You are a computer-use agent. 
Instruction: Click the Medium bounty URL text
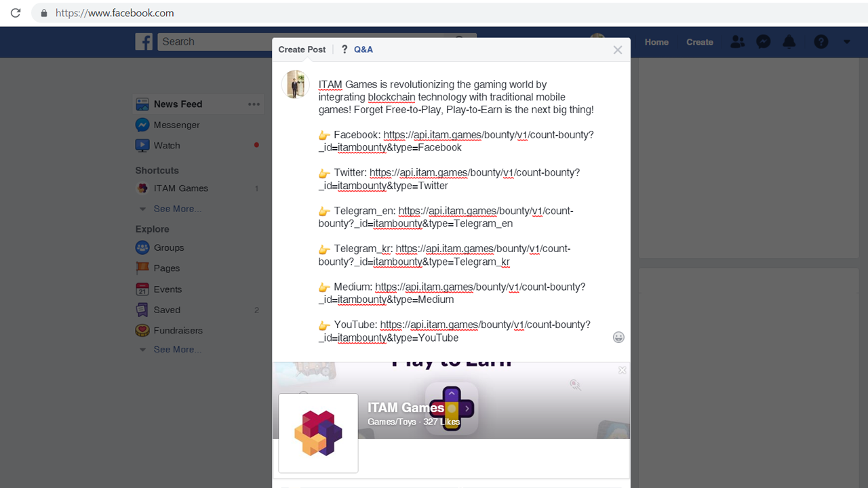coord(452,293)
